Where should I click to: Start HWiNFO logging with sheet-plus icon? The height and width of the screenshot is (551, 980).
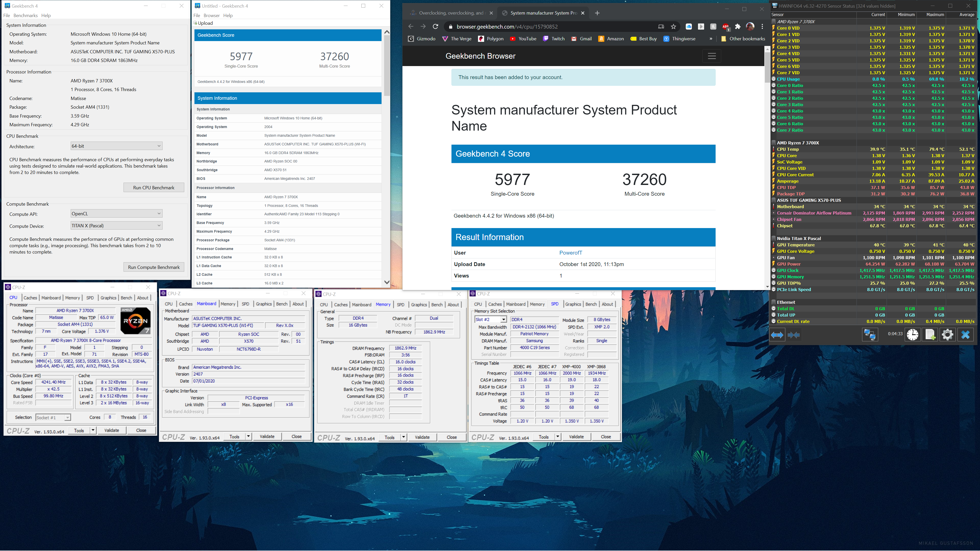click(930, 335)
